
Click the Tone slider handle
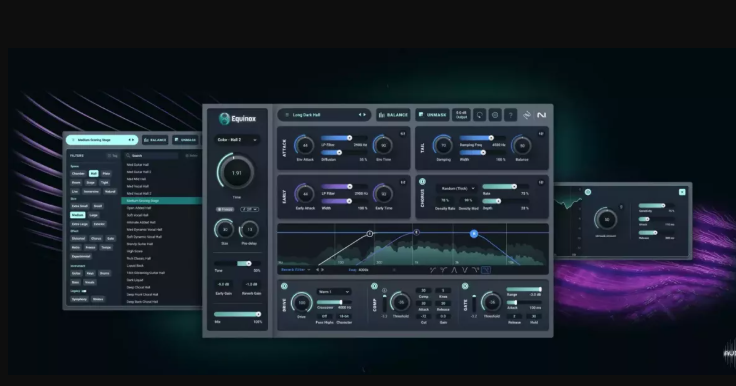click(248, 263)
